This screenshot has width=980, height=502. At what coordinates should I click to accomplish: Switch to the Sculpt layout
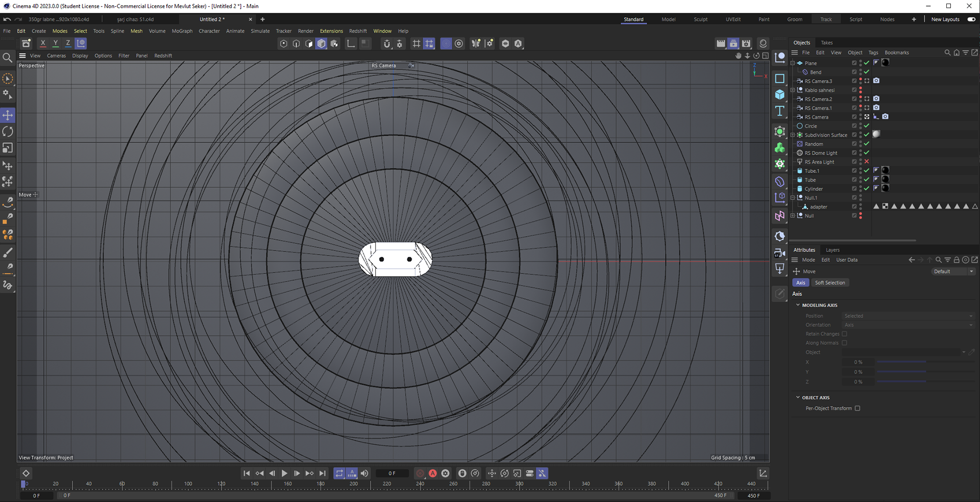[x=700, y=19]
